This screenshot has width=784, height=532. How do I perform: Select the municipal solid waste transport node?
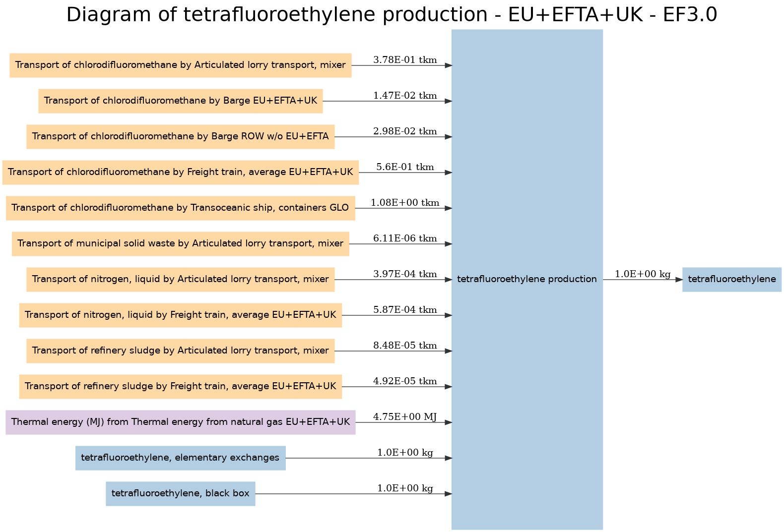click(181, 244)
